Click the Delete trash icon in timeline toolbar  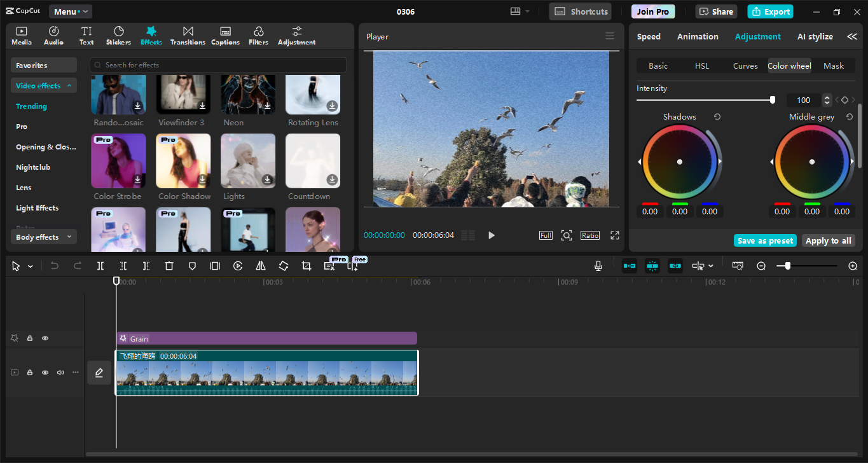pyautogui.click(x=169, y=266)
